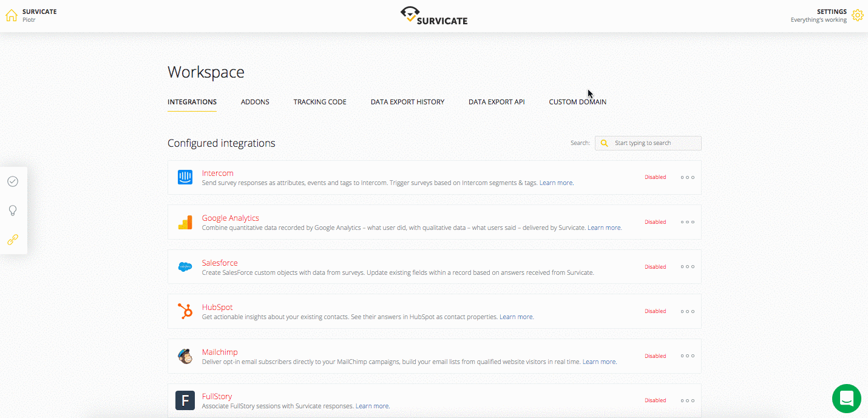Open the Data Export History tab
This screenshot has height=418, width=868.
[407, 102]
